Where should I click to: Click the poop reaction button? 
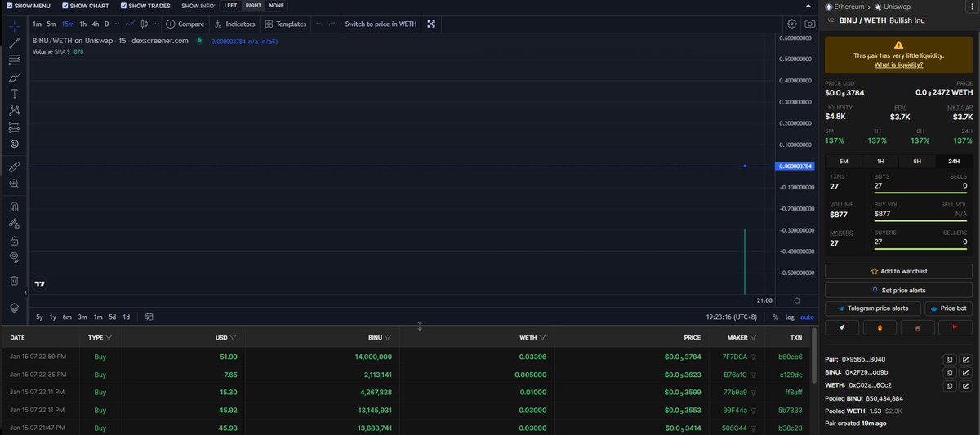coord(917,327)
